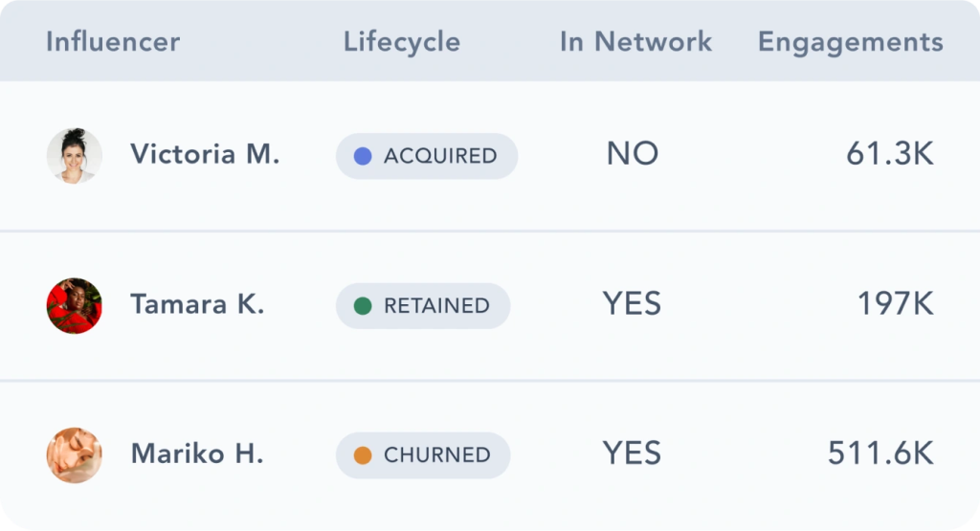Select the name Mariko H.
Image resolution: width=980 pixels, height=531 pixels.
pos(196,454)
